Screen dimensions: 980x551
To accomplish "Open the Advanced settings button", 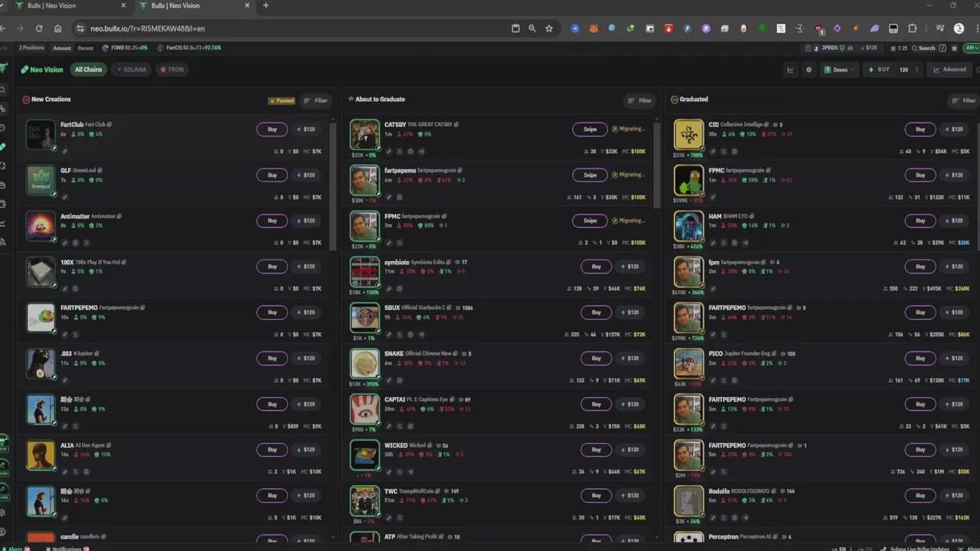I will pyautogui.click(x=949, y=70).
